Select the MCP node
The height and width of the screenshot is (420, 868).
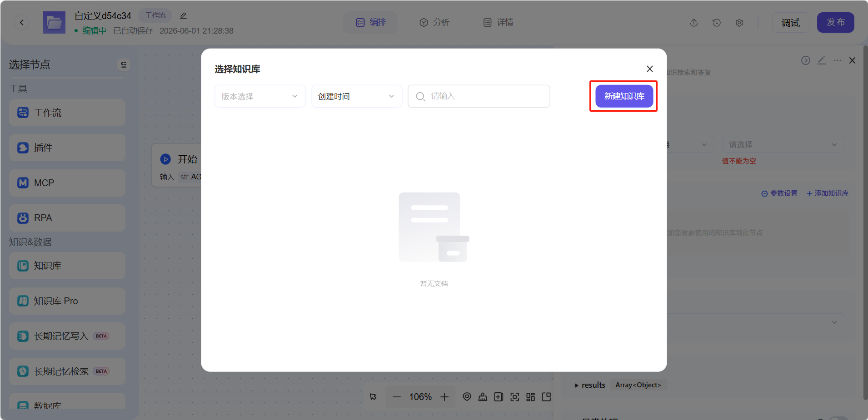67,183
